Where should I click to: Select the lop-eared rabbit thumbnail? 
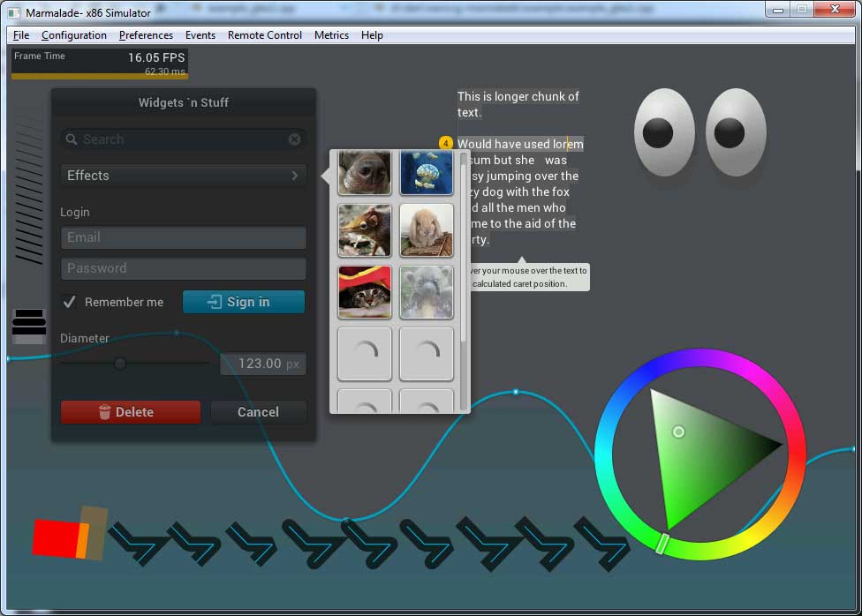point(427,230)
